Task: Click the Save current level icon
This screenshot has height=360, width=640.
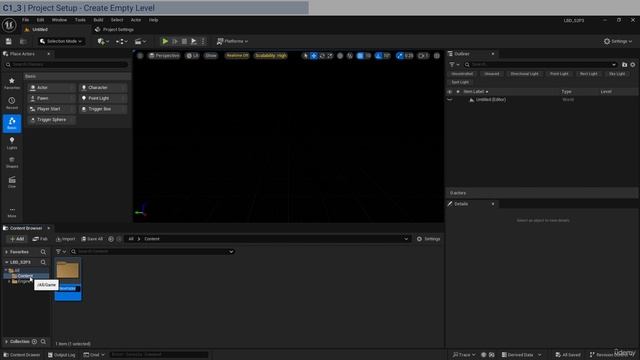Action: click(x=9, y=41)
